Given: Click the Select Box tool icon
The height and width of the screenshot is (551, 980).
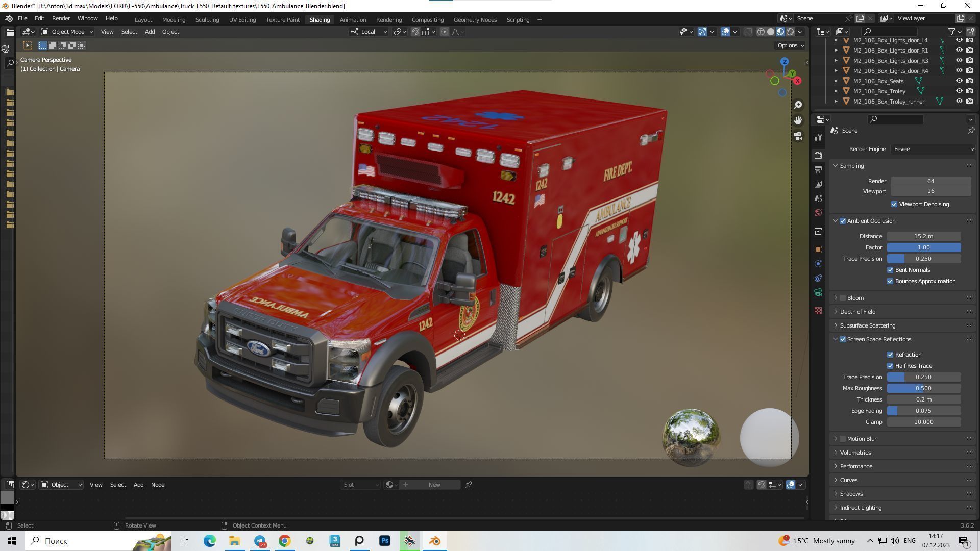Looking at the screenshot, I should point(28,45).
